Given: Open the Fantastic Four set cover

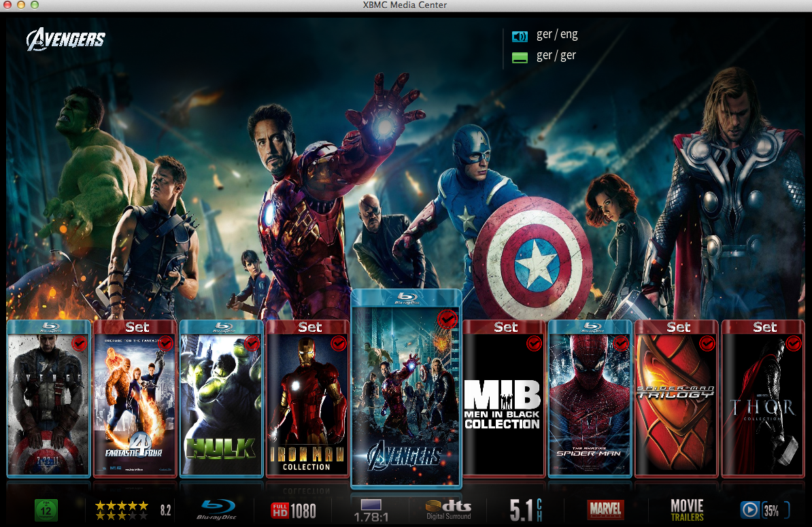Looking at the screenshot, I should point(135,398).
